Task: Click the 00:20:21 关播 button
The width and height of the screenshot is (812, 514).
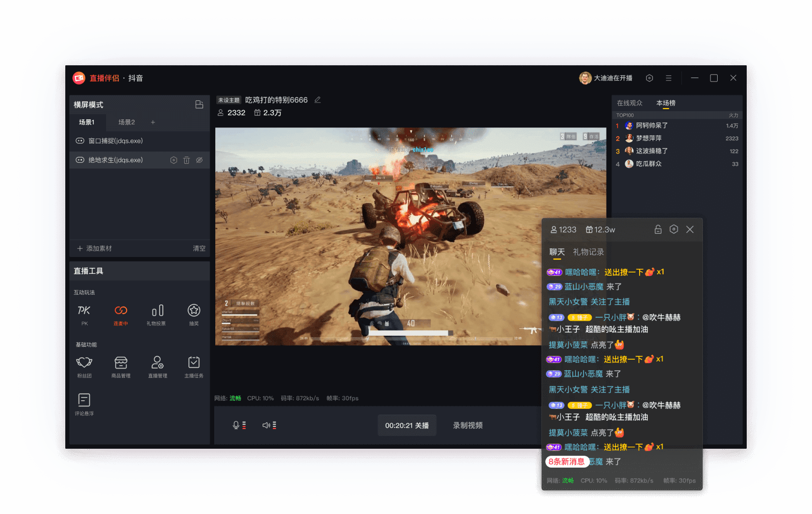Action: point(407,425)
